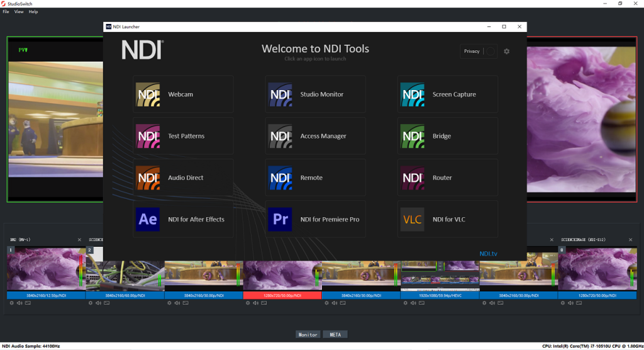The width and height of the screenshot is (644, 350).
Task: Open the Help menu in StudioSwitch
Action: pos(33,12)
